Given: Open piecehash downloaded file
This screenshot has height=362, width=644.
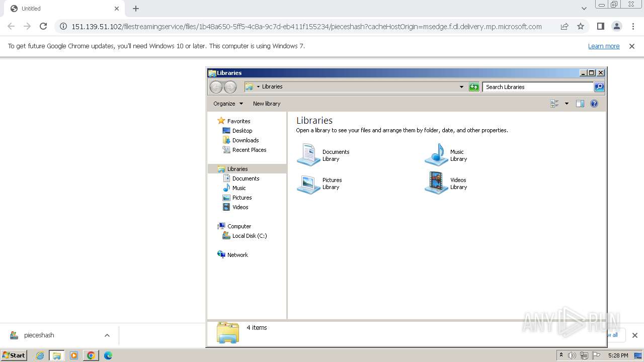Looking at the screenshot, I should [x=39, y=335].
